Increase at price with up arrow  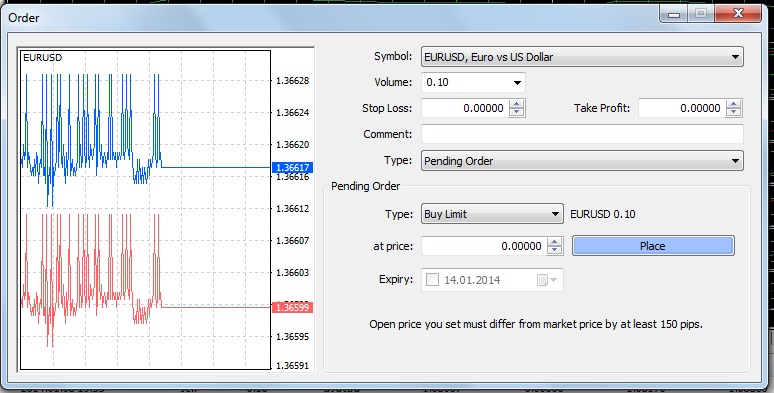click(x=555, y=241)
